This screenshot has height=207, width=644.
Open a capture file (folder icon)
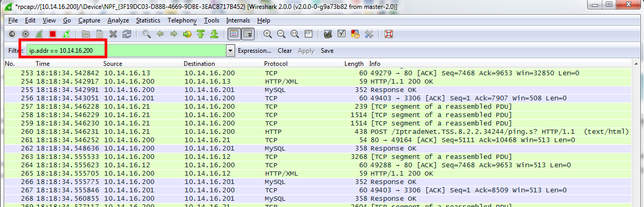(86, 34)
